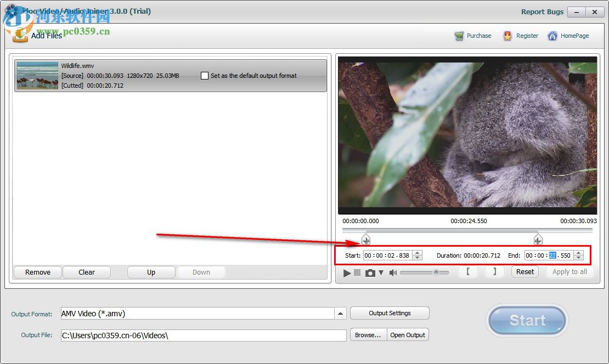Enable 'Set as the default output format'

click(x=205, y=76)
